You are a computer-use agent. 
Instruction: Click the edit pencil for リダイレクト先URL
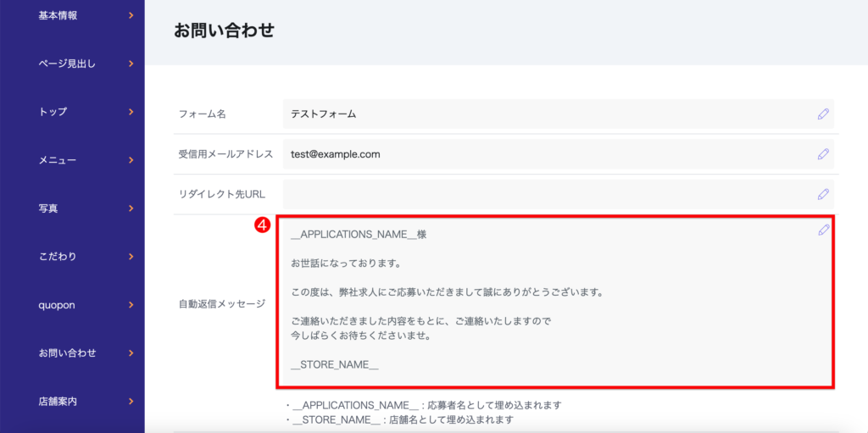pyautogui.click(x=823, y=194)
